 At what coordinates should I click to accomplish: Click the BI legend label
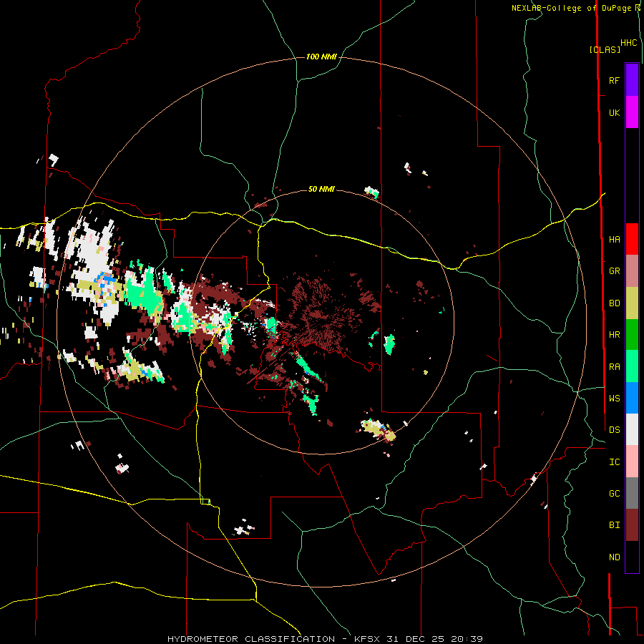pos(614,525)
